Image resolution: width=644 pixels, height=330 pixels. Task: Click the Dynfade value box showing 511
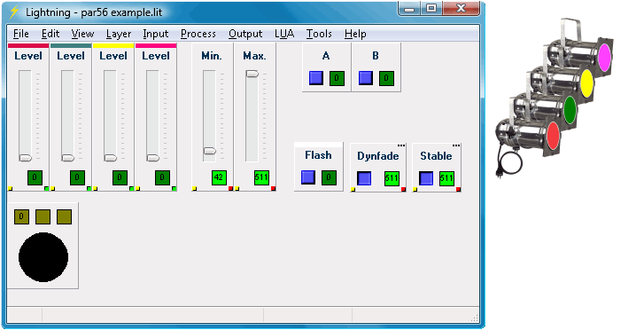point(392,178)
